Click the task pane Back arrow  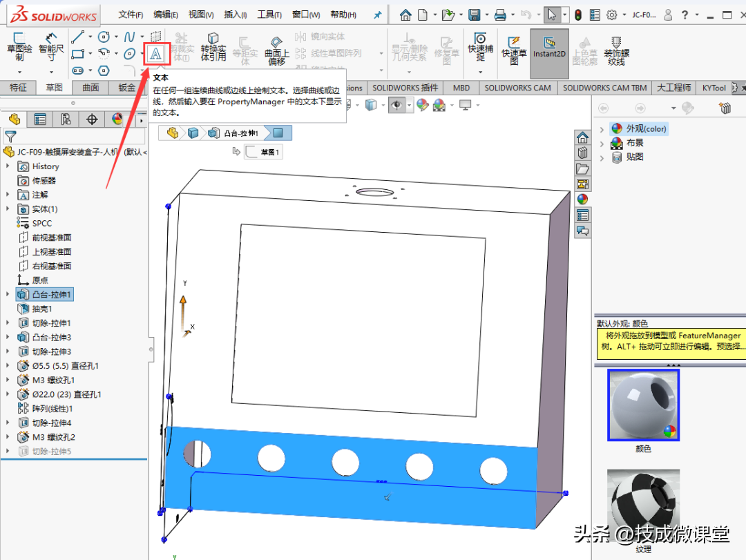point(603,108)
